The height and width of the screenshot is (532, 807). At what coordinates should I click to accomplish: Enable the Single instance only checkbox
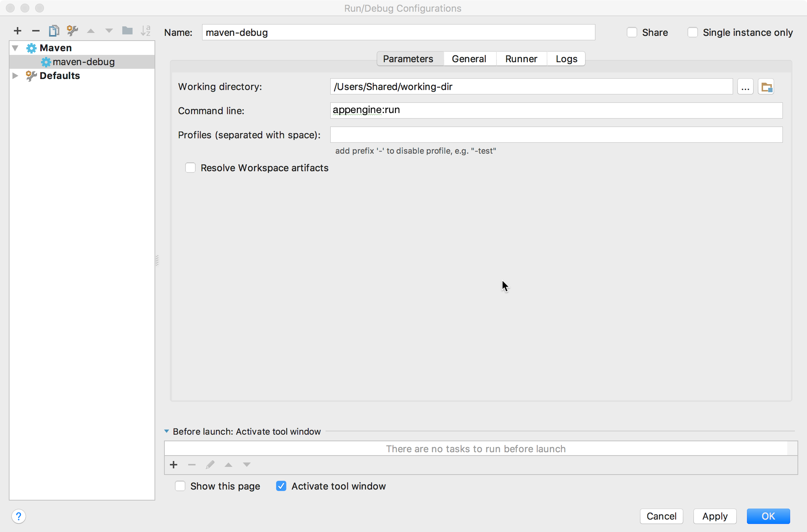click(692, 32)
